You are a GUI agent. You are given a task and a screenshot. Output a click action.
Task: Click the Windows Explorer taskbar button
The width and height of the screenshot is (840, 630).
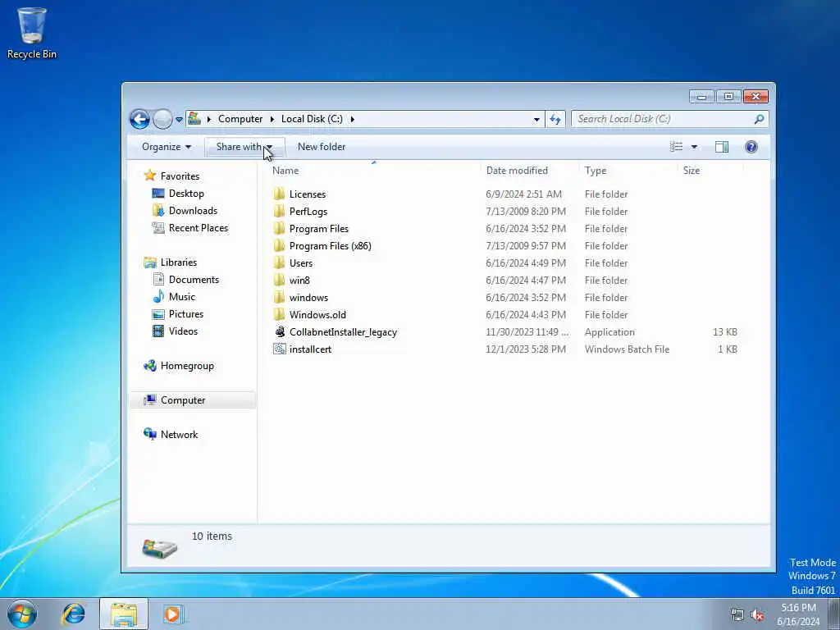click(x=124, y=614)
